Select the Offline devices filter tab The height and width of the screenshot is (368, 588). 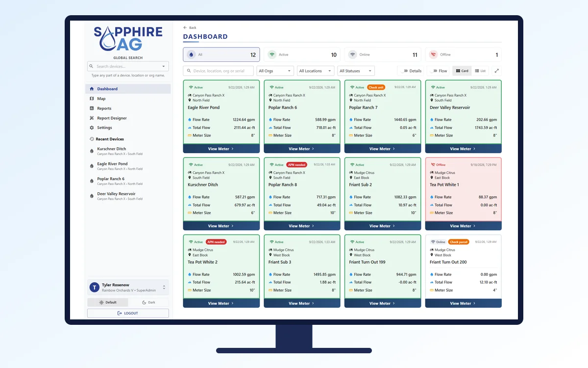(464, 54)
